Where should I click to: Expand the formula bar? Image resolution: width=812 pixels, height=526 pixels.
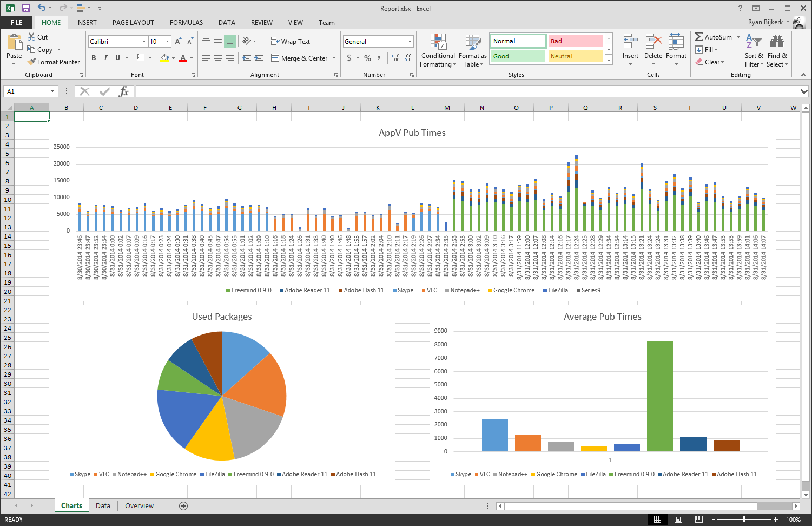tap(804, 91)
